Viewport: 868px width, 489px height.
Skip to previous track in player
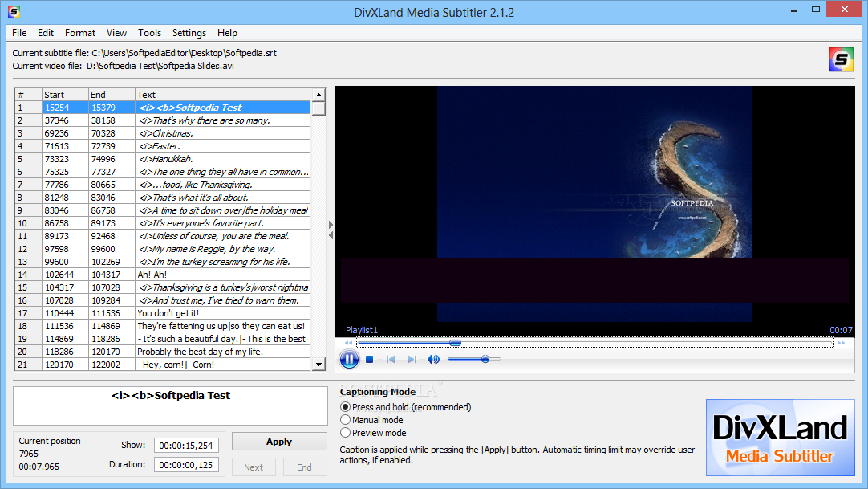coord(391,360)
